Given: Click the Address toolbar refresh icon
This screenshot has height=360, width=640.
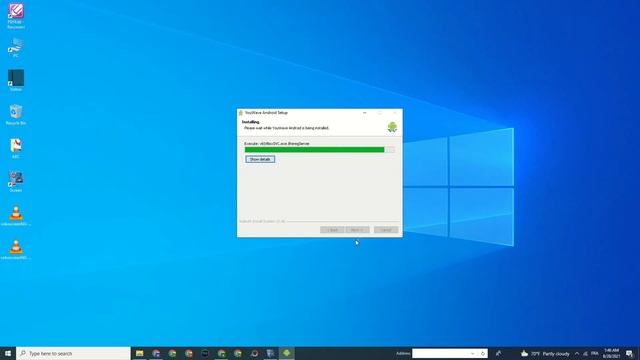Looking at the screenshot, I should (482, 353).
